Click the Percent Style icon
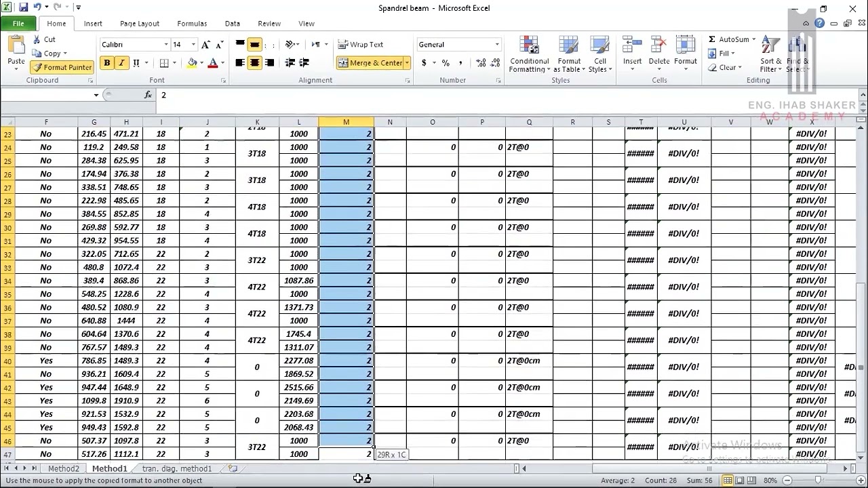This screenshot has width=868, height=488. pyautogui.click(x=446, y=63)
